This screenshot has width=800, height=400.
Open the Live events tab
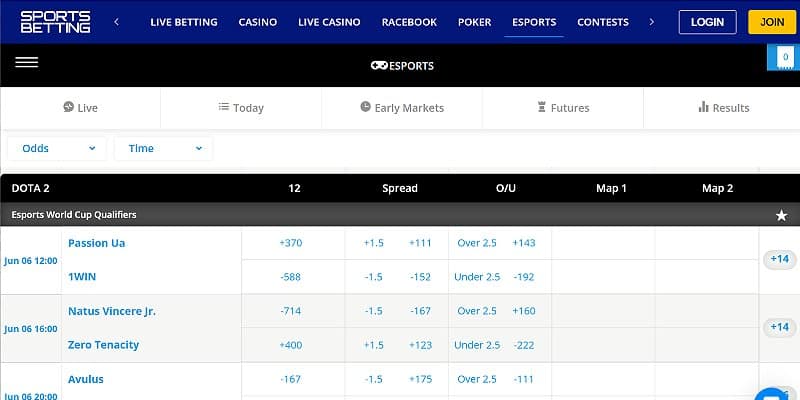coord(80,108)
